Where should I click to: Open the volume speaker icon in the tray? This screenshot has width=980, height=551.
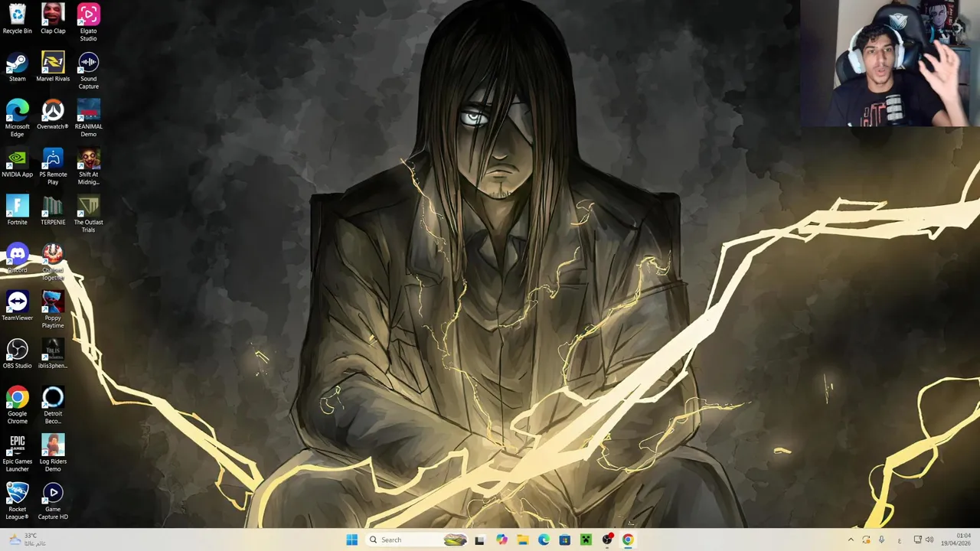[929, 540]
